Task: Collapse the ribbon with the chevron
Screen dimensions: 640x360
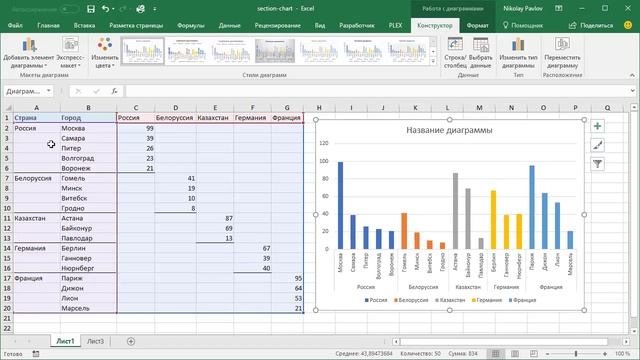Action: tap(632, 75)
